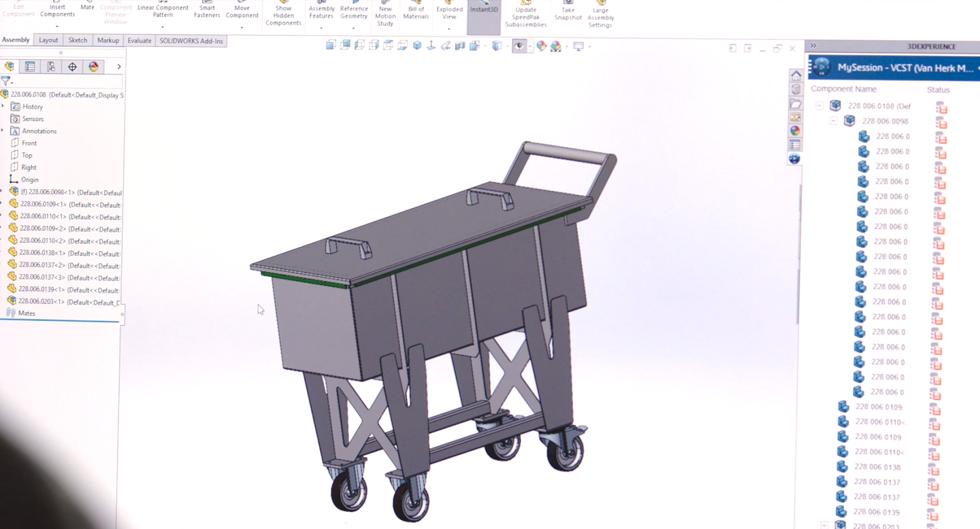
Task: Click the Large Assembly Settings button
Action: tap(600, 15)
